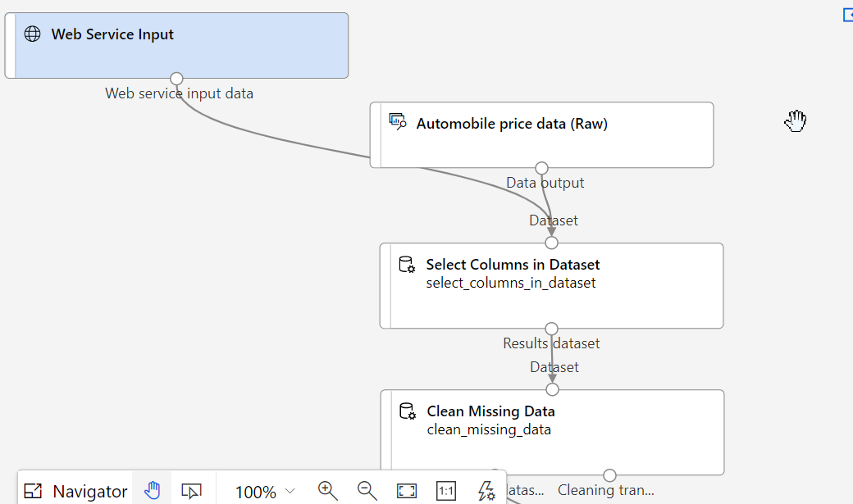Reset zoom with the 1:1 icon
This screenshot has height=504, width=853.
point(446,491)
